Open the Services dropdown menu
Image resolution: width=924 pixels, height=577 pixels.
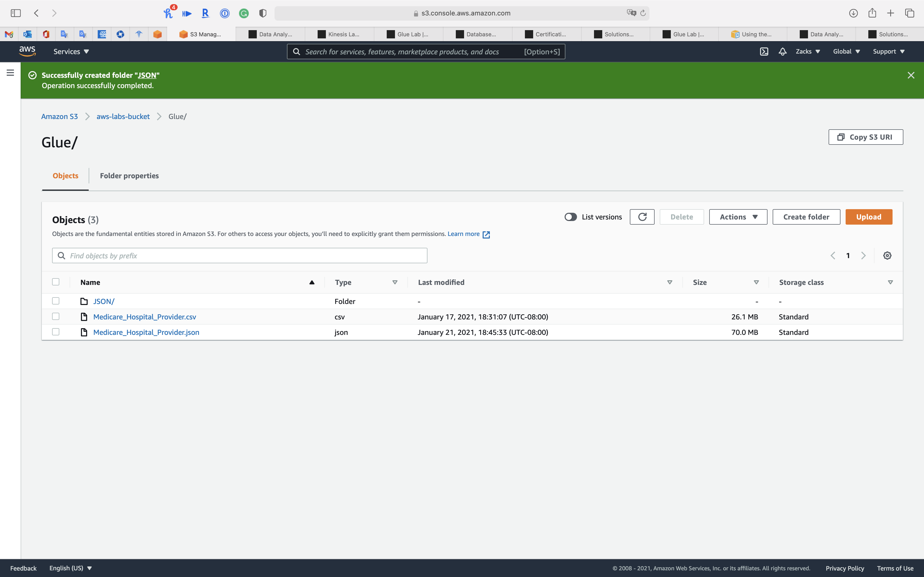click(71, 52)
